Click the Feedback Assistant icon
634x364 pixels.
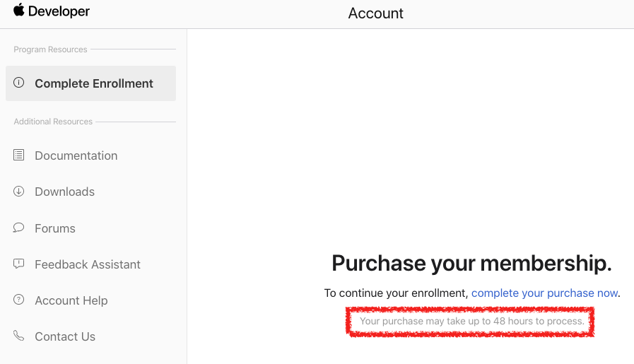click(18, 264)
